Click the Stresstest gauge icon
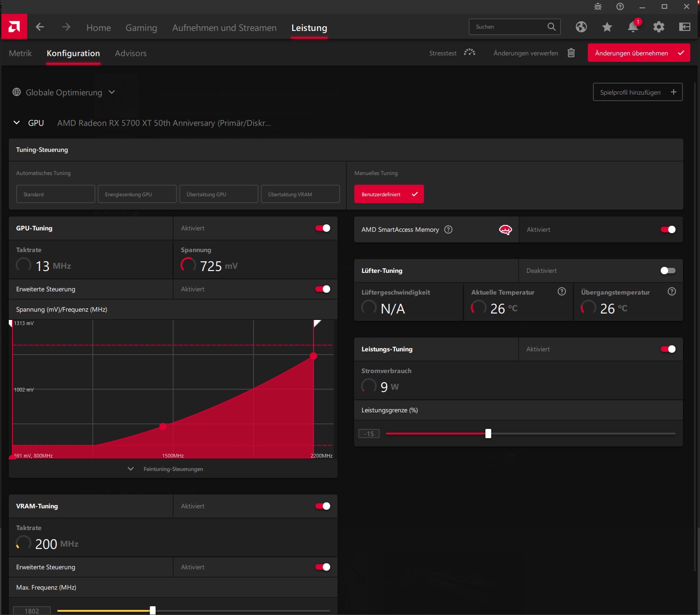This screenshot has width=700, height=615. pos(470,52)
